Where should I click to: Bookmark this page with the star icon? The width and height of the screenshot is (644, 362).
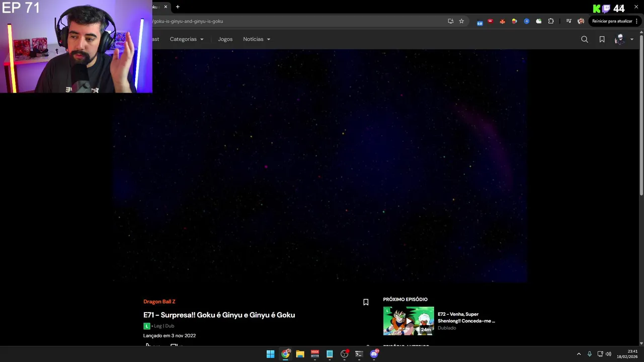[x=461, y=21]
